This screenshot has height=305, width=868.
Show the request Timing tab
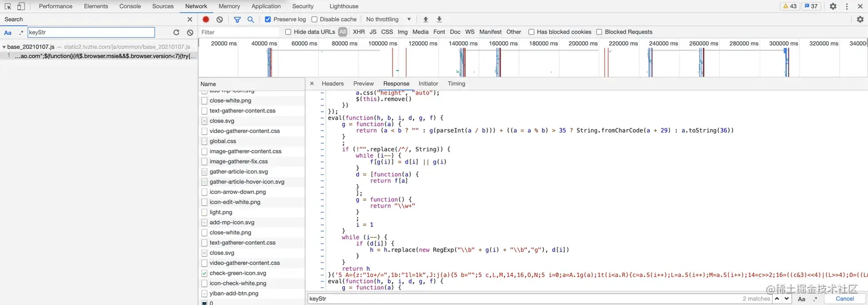point(456,84)
